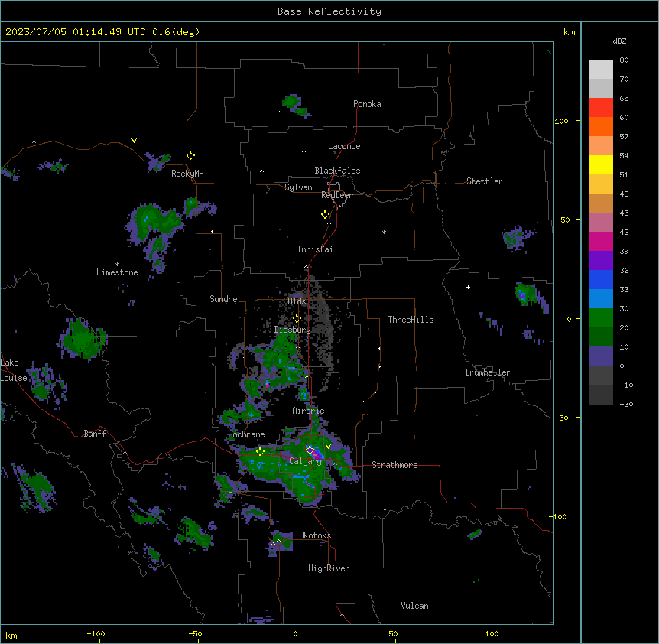The height and width of the screenshot is (644, 659).
Task: Click the yellow diamond marker between Olds and Didsbury
Action: tap(297, 319)
